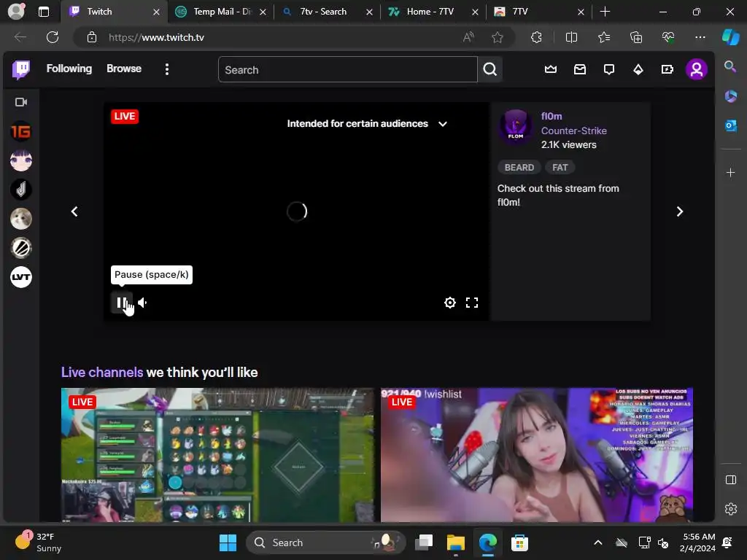Open the Counter-Strike category link
Viewport: 747px width, 560px height.
(x=573, y=131)
